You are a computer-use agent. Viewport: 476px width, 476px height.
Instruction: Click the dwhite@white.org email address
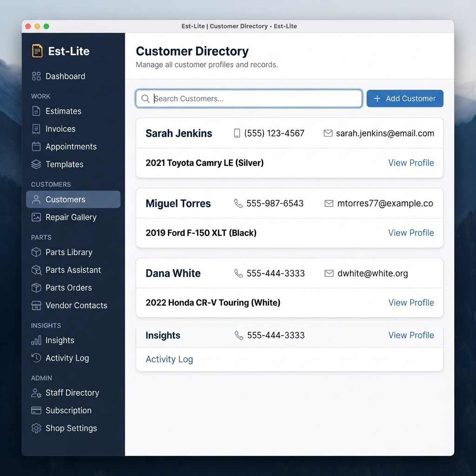point(372,273)
